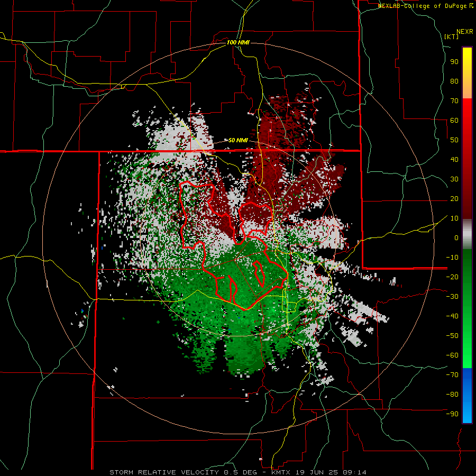Image resolution: width=476 pixels, height=476 pixels.
Task: Click the -40 value on velocity scale
Action: (452, 316)
